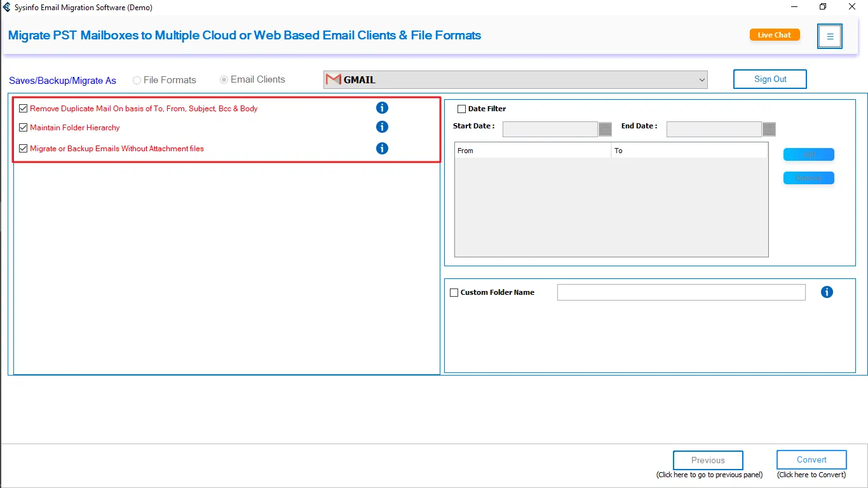Click the Custom Folder Name text field
Viewport: 868px width, 488px height.
pyautogui.click(x=681, y=292)
